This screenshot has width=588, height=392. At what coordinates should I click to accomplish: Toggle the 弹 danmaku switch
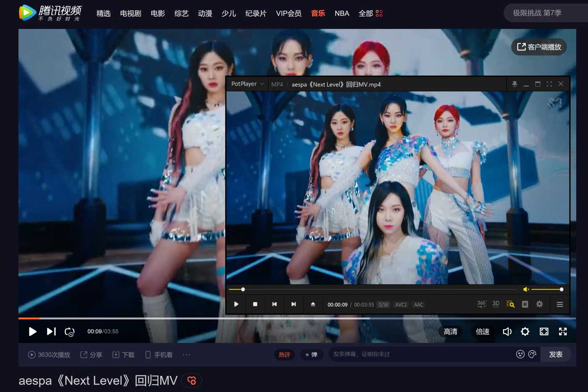pos(312,355)
